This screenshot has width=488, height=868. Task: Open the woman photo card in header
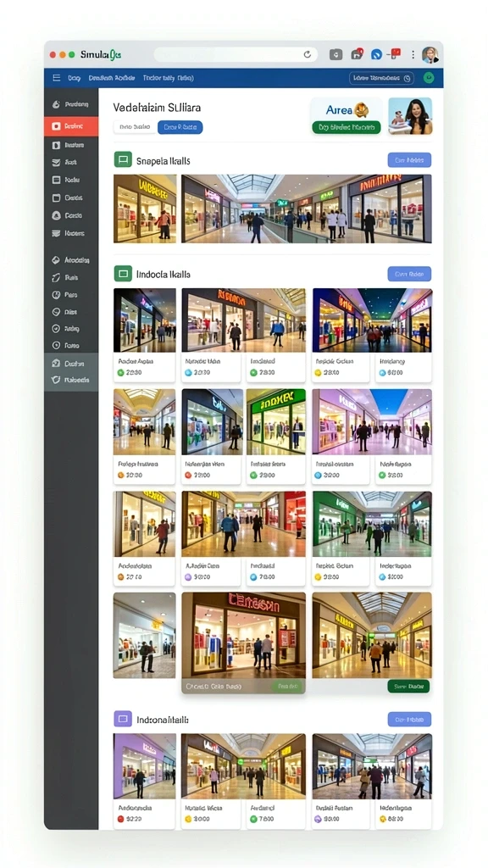[410, 115]
